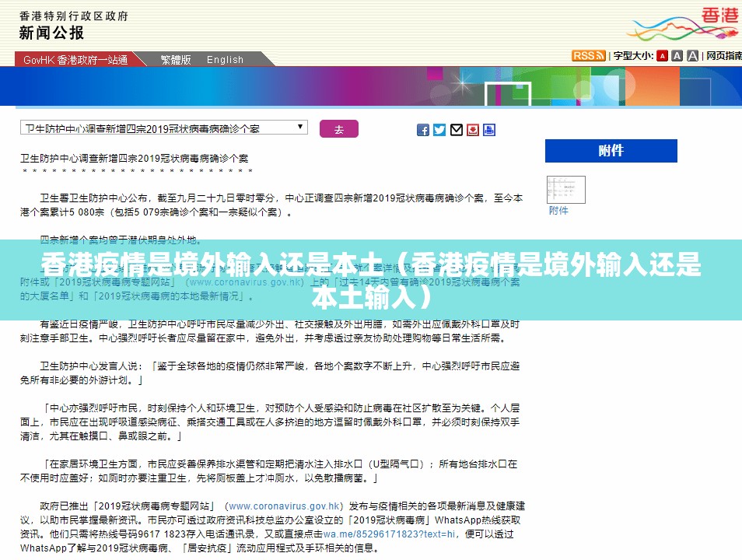Email this press release via envelope icon
The image size is (742, 560).
click(457, 130)
